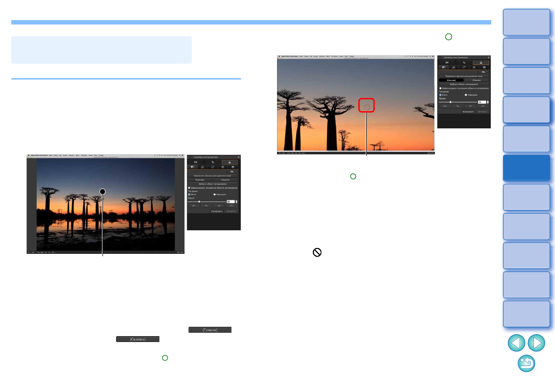Click (Темнее) button in lake photo's palette
Viewport: 555px width, 392px height.
click(x=225, y=180)
